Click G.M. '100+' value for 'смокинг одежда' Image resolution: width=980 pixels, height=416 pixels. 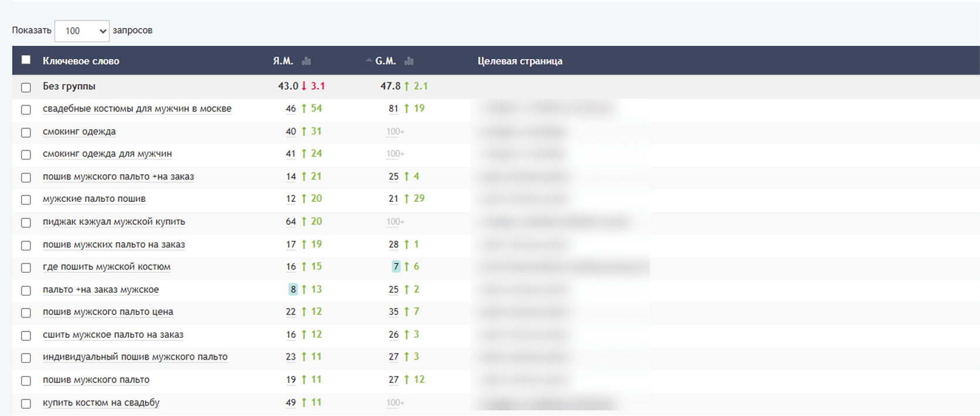click(395, 131)
